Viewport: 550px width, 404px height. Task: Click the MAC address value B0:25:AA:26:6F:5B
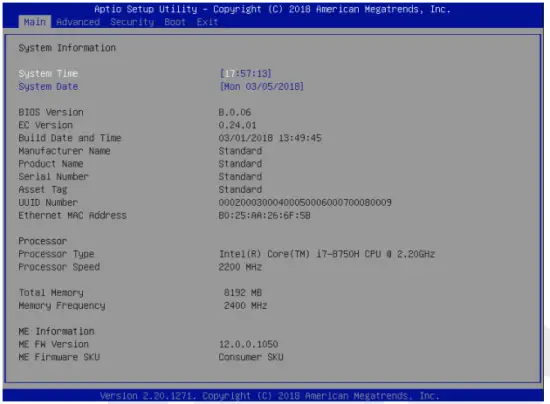pyautogui.click(x=264, y=215)
